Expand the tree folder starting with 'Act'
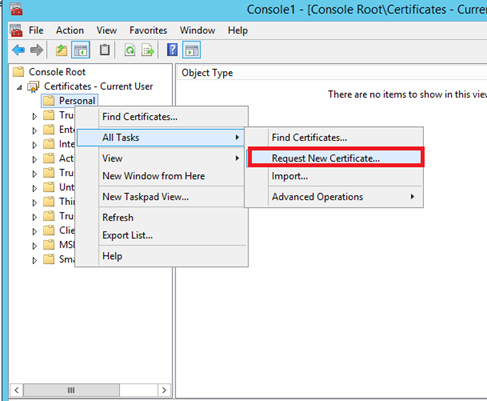The width and height of the screenshot is (487, 401). tap(34, 159)
